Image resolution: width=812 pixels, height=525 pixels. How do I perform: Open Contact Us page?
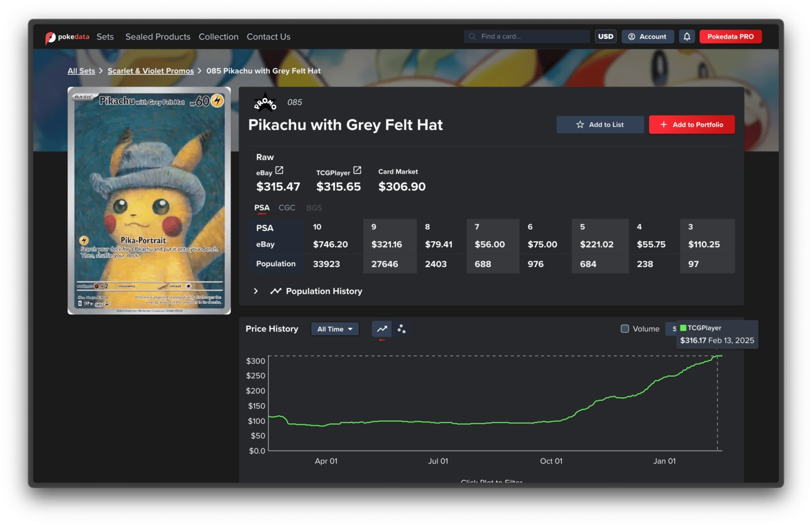(268, 37)
